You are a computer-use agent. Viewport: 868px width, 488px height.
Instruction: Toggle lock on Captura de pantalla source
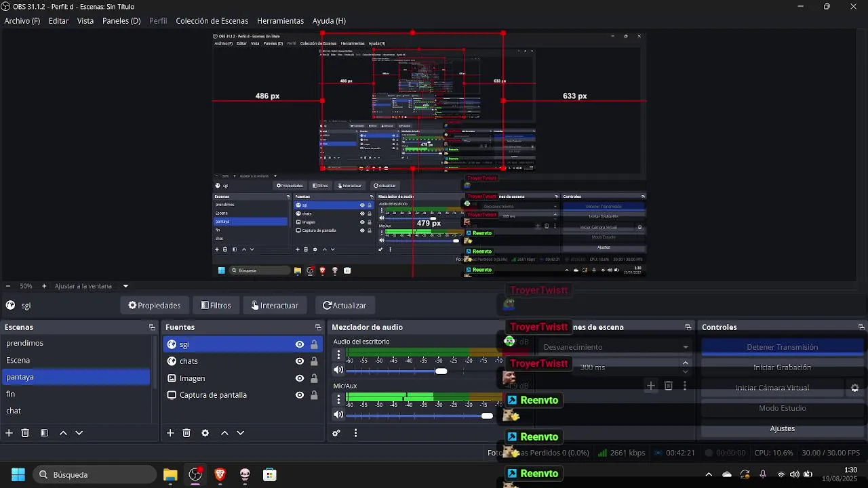point(314,395)
